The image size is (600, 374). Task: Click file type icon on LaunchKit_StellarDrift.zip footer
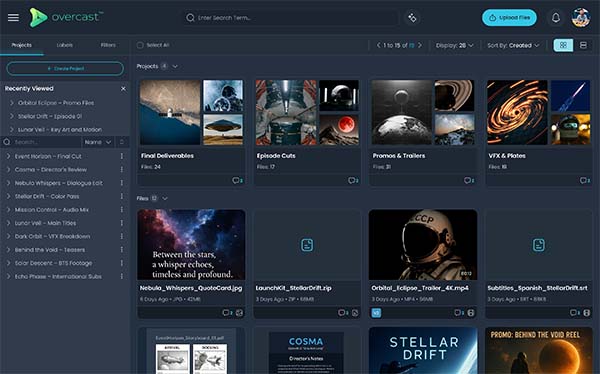point(355,313)
